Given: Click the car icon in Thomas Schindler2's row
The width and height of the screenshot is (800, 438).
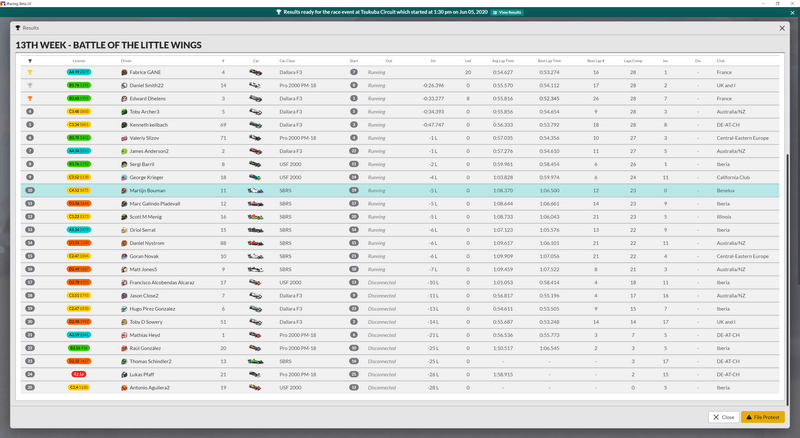Looking at the screenshot, I should (x=256, y=361).
